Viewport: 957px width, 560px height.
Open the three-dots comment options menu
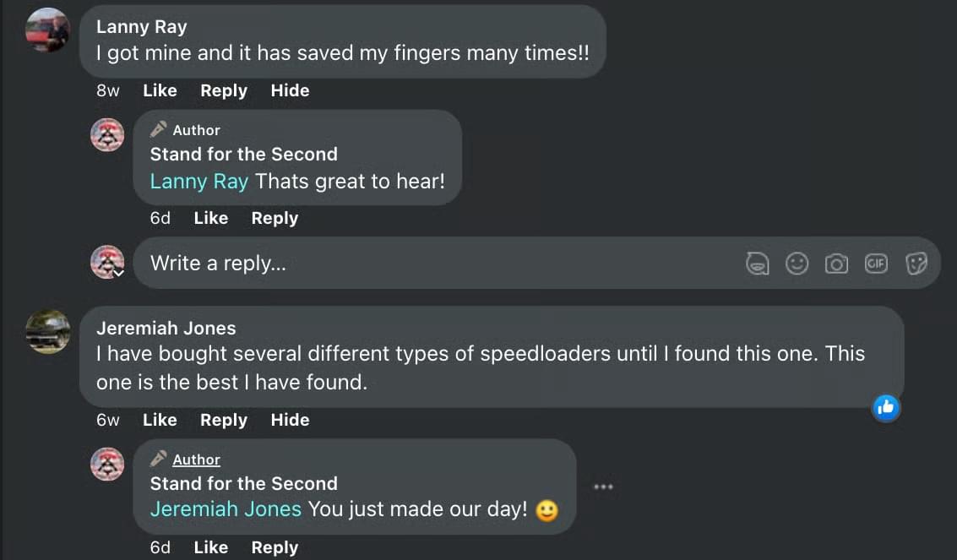coord(602,487)
